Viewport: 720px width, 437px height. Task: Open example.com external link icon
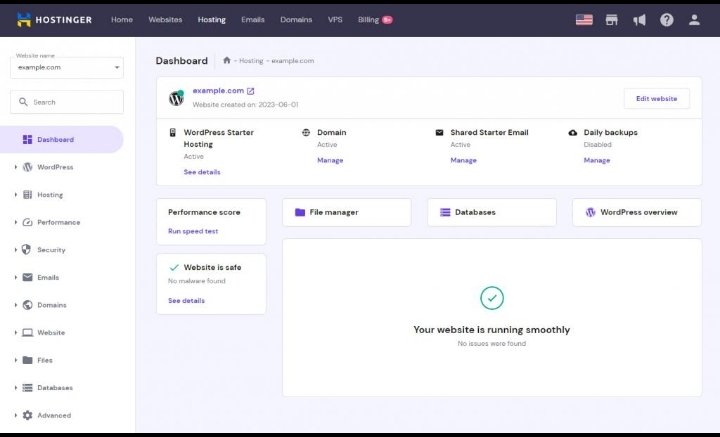[x=250, y=91]
